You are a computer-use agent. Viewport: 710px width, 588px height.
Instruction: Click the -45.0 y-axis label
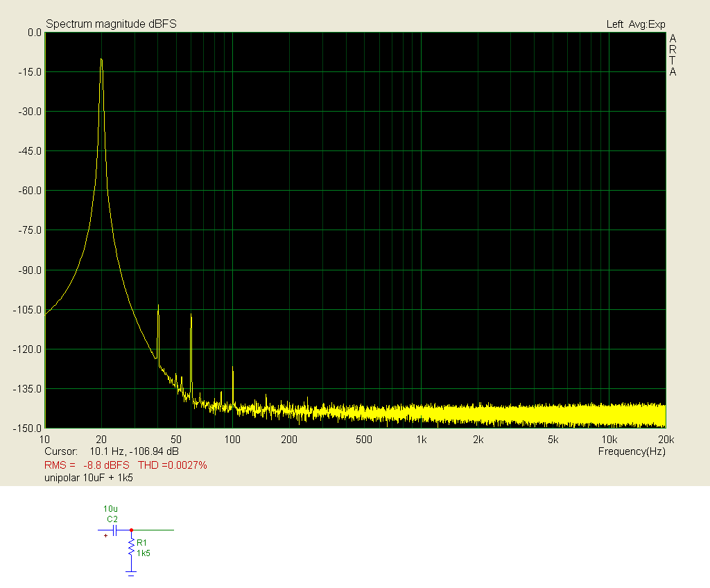(30, 151)
